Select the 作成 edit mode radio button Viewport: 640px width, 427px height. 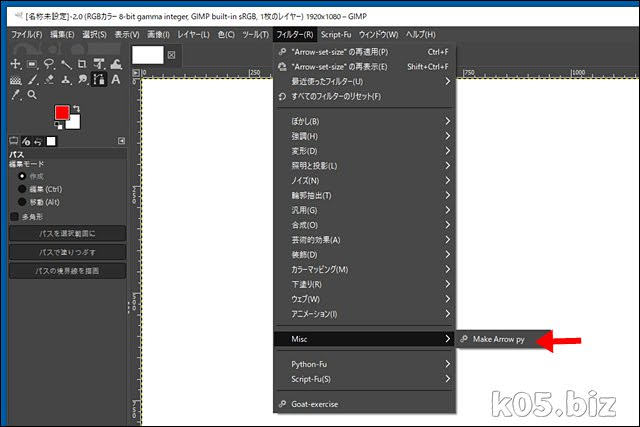[22, 176]
